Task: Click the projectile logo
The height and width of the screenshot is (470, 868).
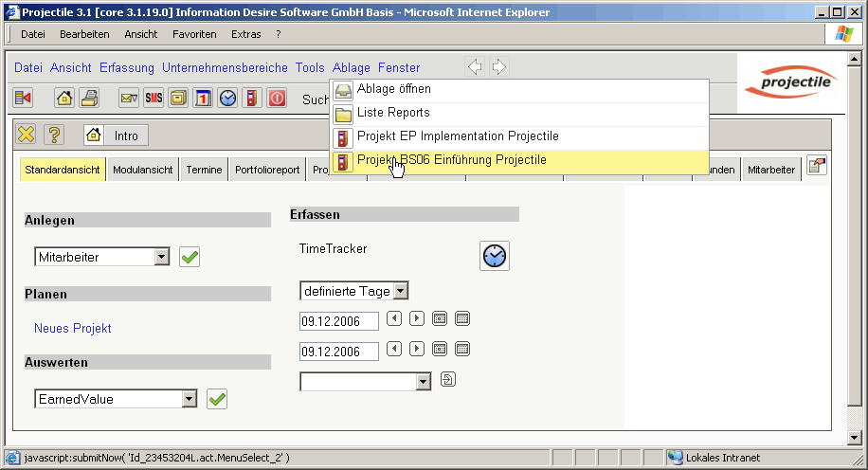Action: (x=792, y=82)
